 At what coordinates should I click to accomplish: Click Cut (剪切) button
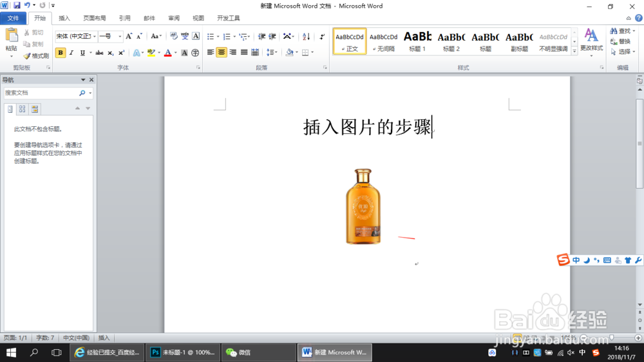[x=33, y=32]
